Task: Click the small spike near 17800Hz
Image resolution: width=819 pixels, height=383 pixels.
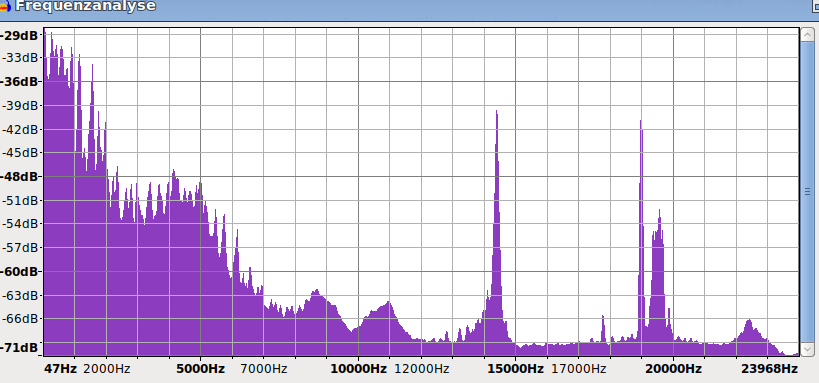Action: pyautogui.click(x=603, y=328)
